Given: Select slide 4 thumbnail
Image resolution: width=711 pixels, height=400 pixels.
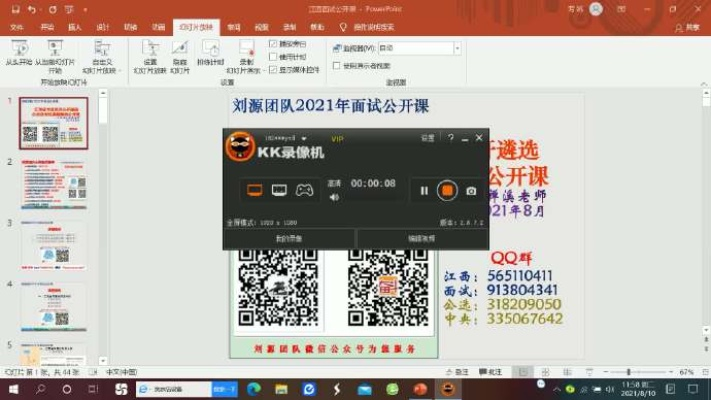Looking at the screenshot, I should pyautogui.click(x=54, y=307).
